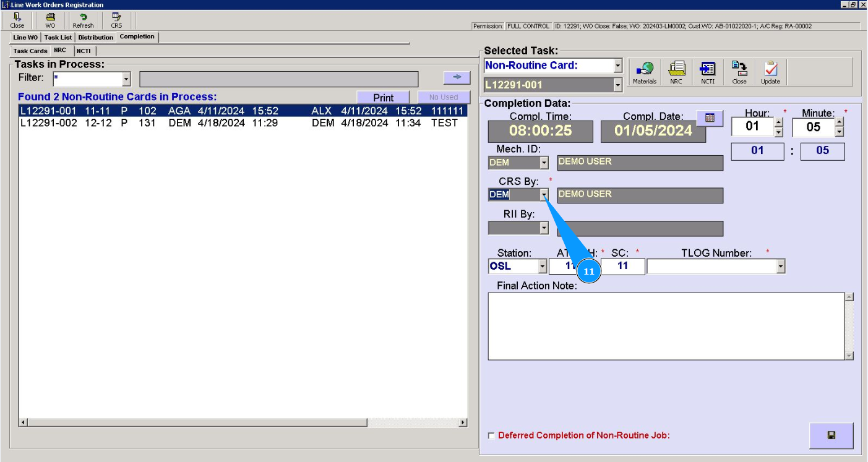
Task: Select the NCTI sub-tab
Action: pyautogui.click(x=84, y=51)
